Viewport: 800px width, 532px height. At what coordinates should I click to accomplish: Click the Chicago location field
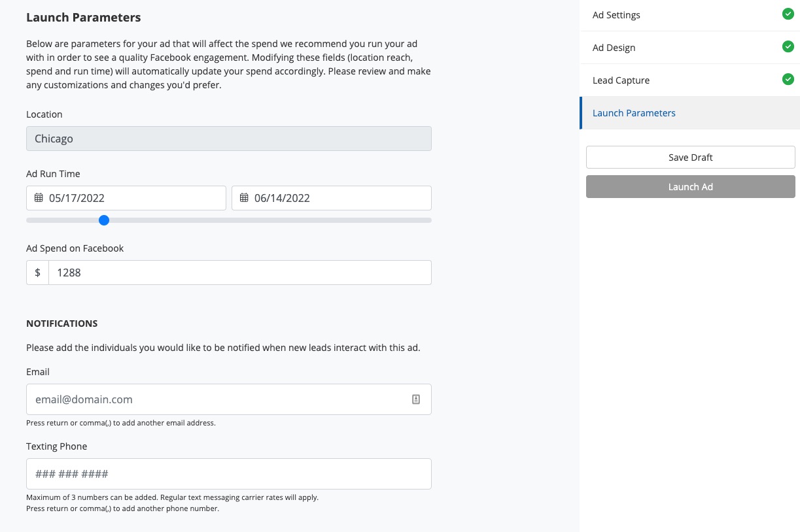click(x=228, y=139)
